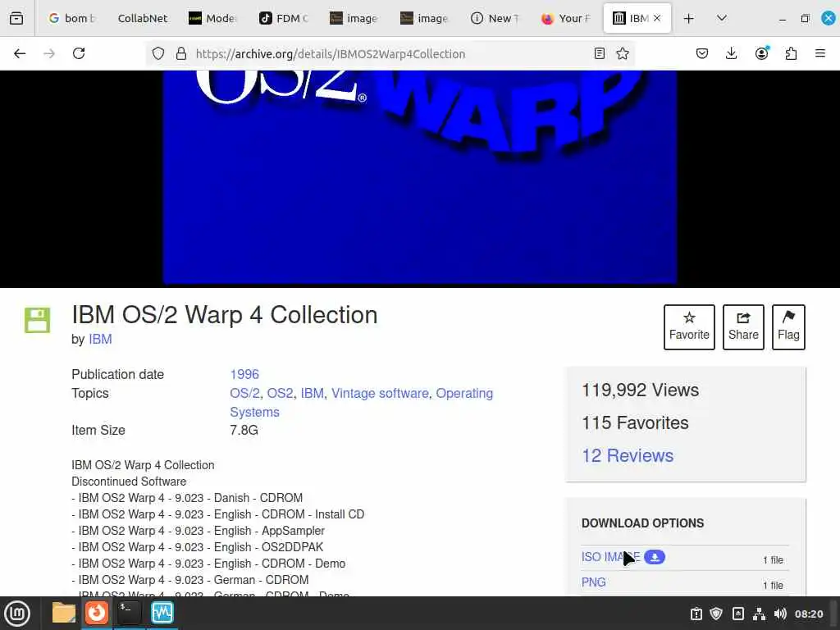The height and width of the screenshot is (630, 840).
Task: Toggle reader view icon in address bar
Action: (x=600, y=53)
